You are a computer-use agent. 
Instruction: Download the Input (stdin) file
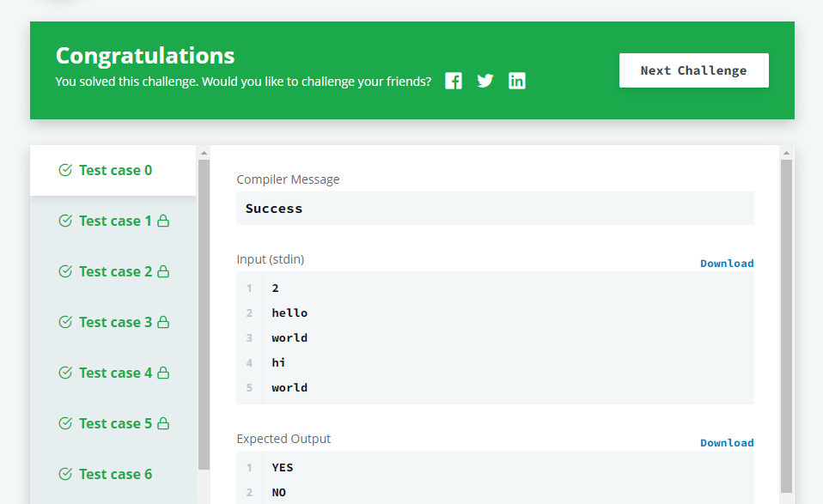pos(727,264)
